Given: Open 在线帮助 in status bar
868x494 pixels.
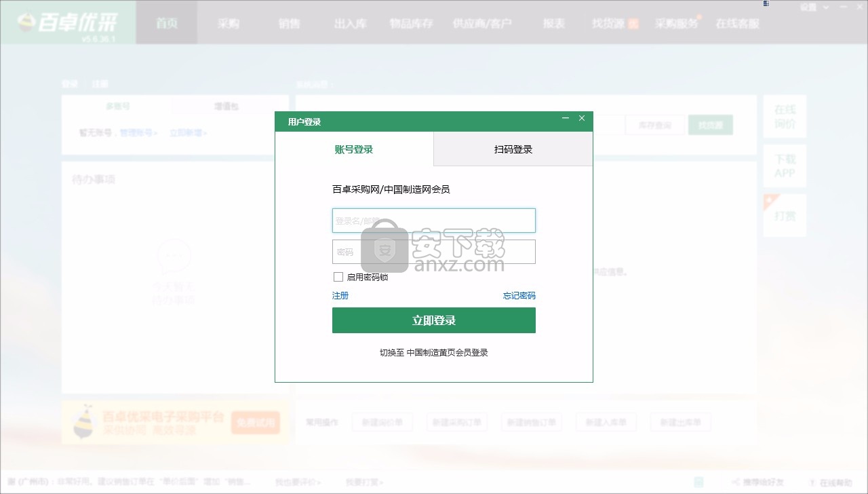Looking at the screenshot, I should point(831,482).
